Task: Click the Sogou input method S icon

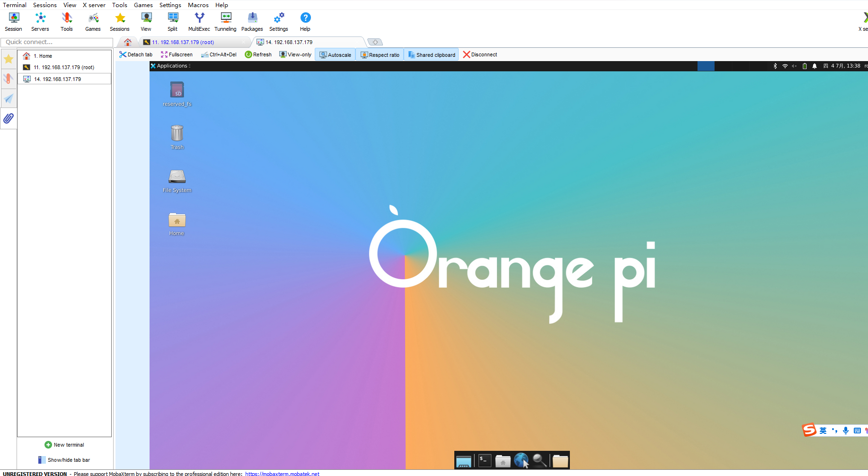Action: pyautogui.click(x=809, y=430)
